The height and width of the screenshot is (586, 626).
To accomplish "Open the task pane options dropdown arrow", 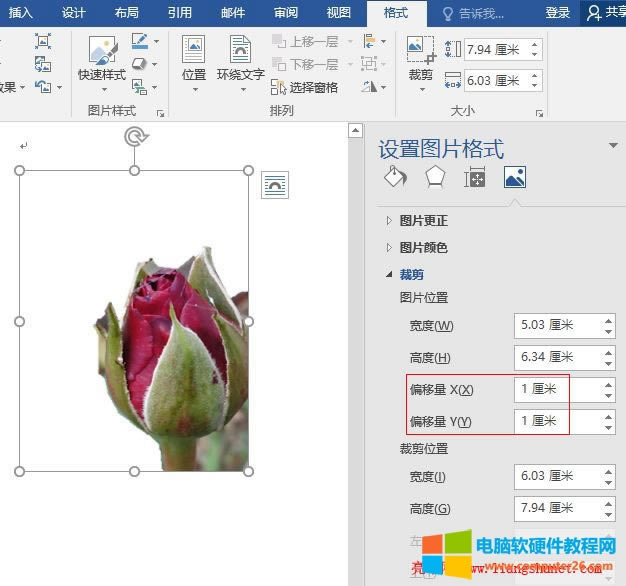I will pos(613,146).
